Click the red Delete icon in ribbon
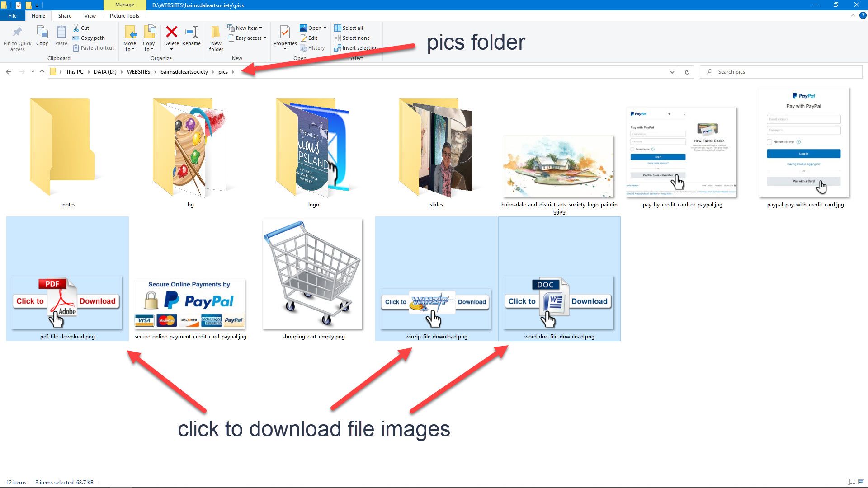The width and height of the screenshot is (868, 488). [171, 33]
